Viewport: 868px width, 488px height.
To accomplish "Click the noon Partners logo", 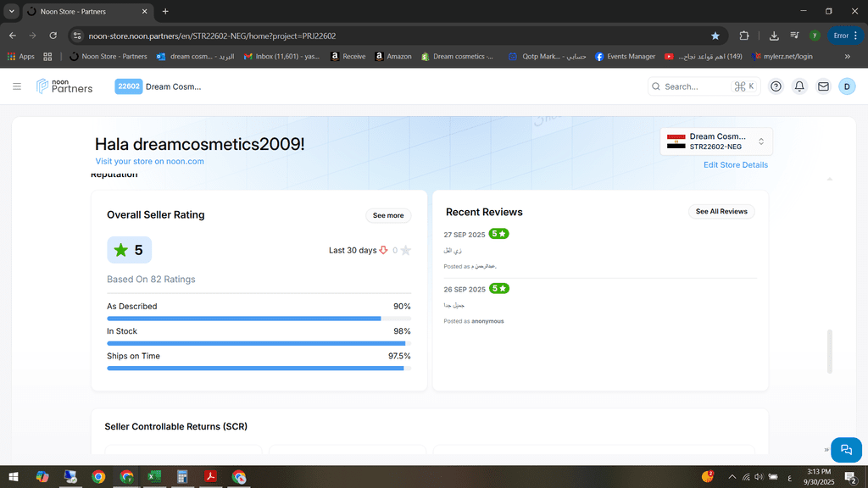I will [x=64, y=86].
